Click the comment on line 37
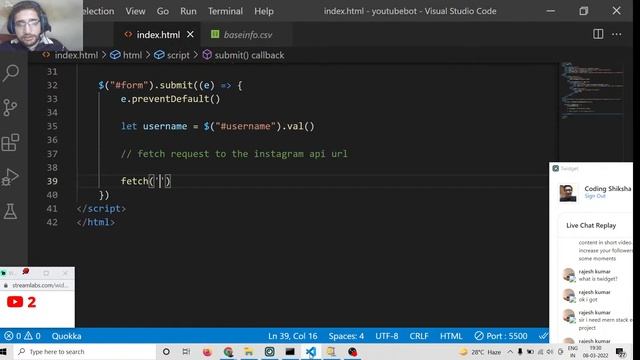The height and width of the screenshot is (360, 640). click(234, 154)
